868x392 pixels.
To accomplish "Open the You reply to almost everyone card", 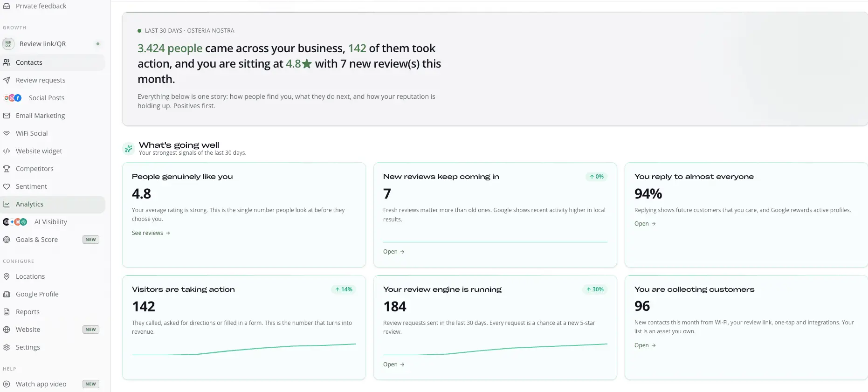I will (x=645, y=224).
